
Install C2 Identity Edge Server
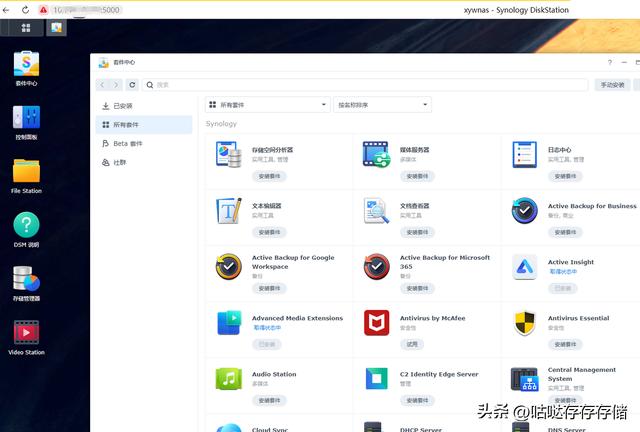click(417, 400)
